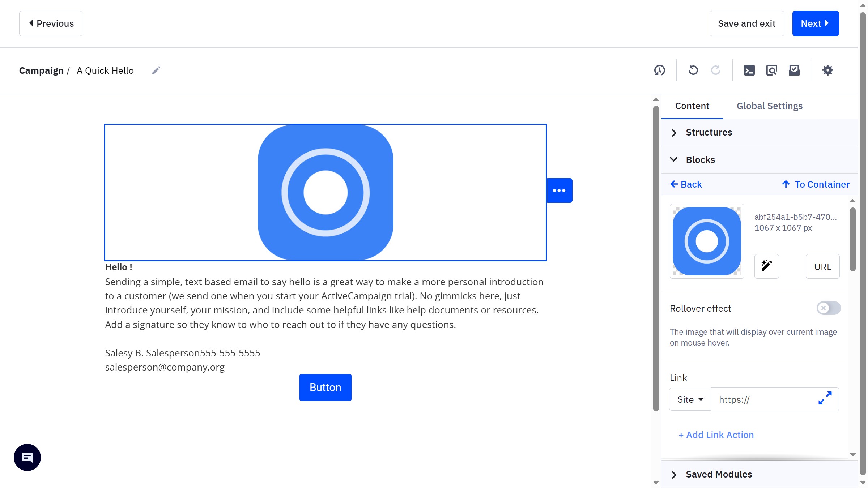The image size is (868, 488).
Task: Click the Add Link Action link
Action: [x=716, y=435]
